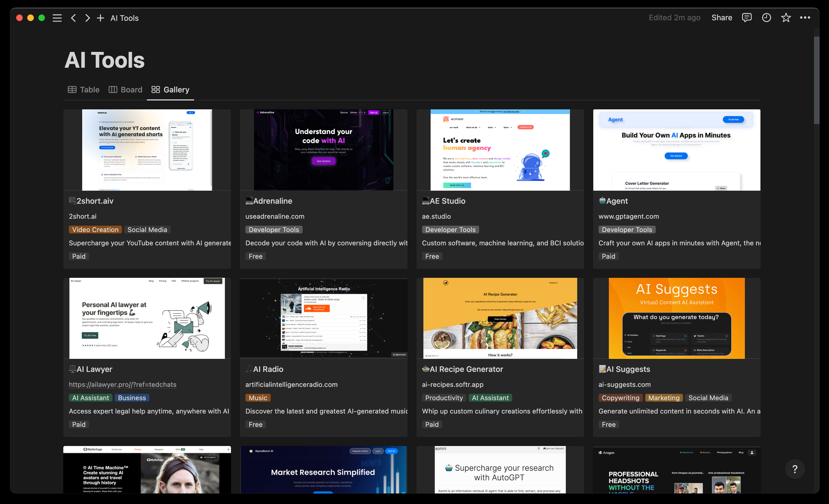Click the vertical scrollbar thumb
829x504 pixels.
click(x=816, y=80)
